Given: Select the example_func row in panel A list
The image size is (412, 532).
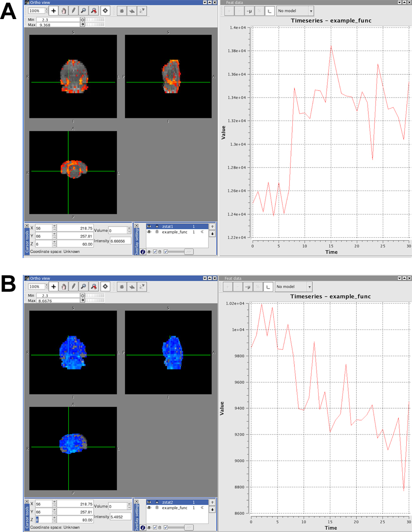Looking at the screenshot, I should coord(177,232).
